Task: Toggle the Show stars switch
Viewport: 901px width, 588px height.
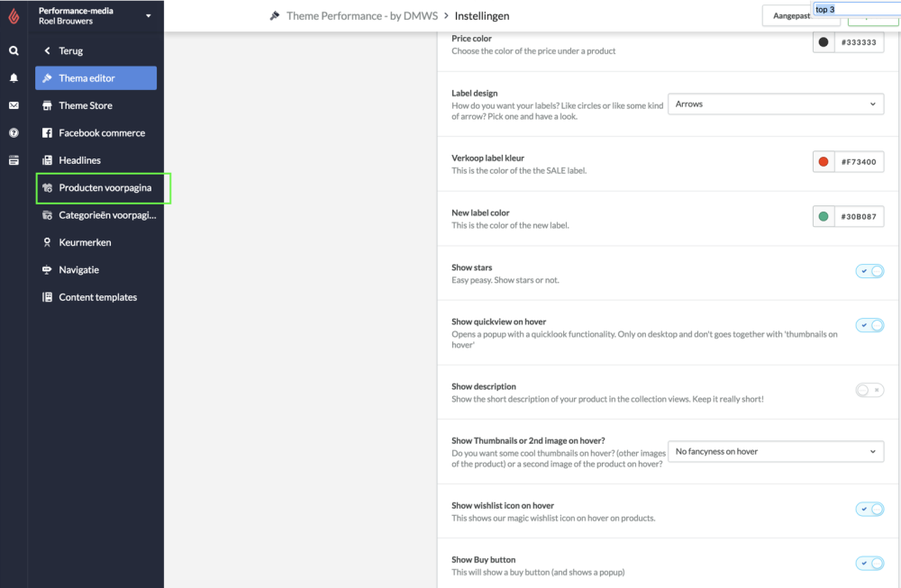Action: tap(869, 271)
